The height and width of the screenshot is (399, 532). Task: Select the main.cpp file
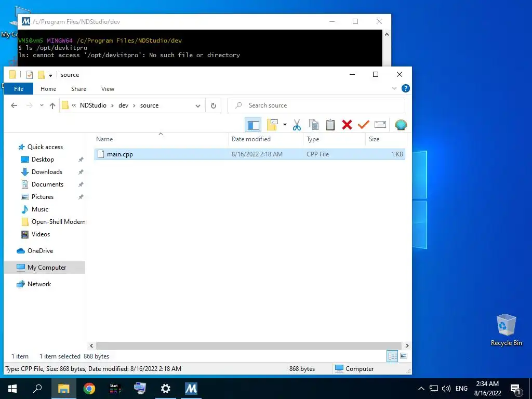coord(250,154)
